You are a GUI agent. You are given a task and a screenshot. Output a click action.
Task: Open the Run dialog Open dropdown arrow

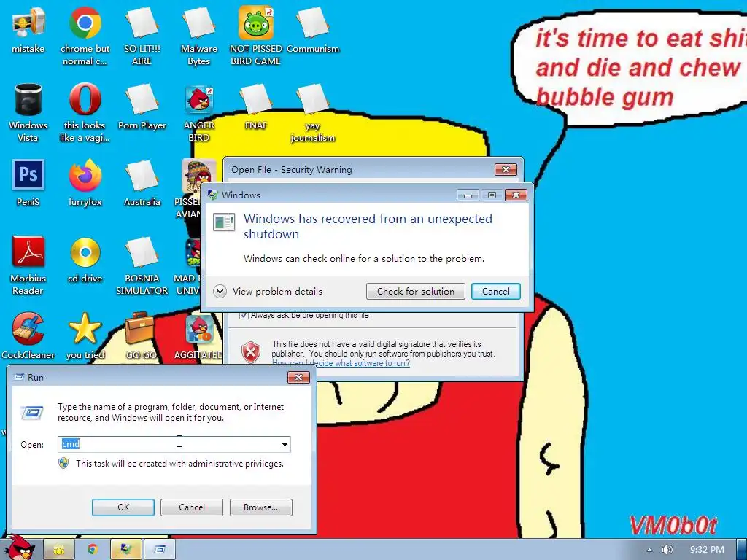tap(285, 444)
